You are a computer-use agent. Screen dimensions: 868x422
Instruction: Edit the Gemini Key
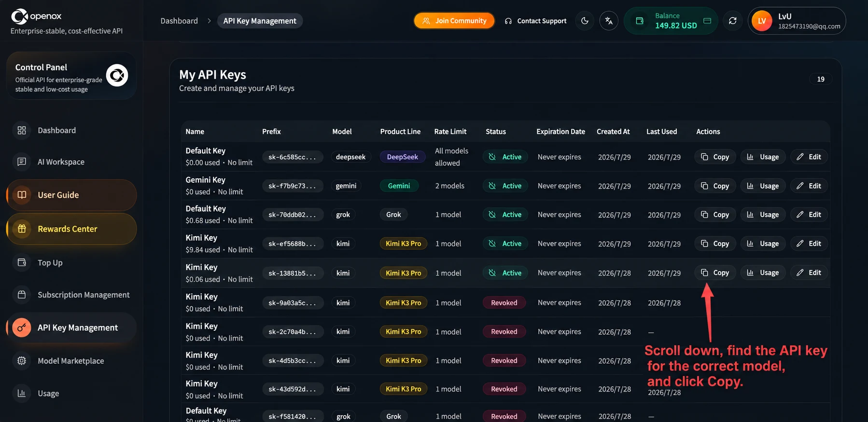tap(809, 186)
